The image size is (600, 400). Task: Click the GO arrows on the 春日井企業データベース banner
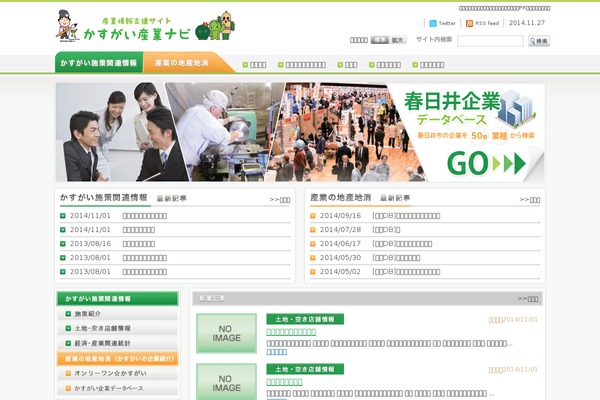click(486, 163)
